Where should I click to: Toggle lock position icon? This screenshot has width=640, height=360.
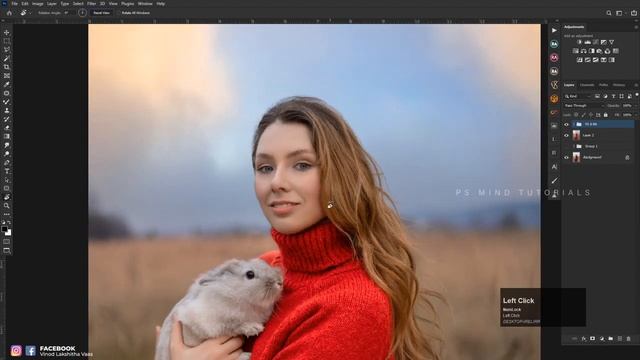pos(591,115)
